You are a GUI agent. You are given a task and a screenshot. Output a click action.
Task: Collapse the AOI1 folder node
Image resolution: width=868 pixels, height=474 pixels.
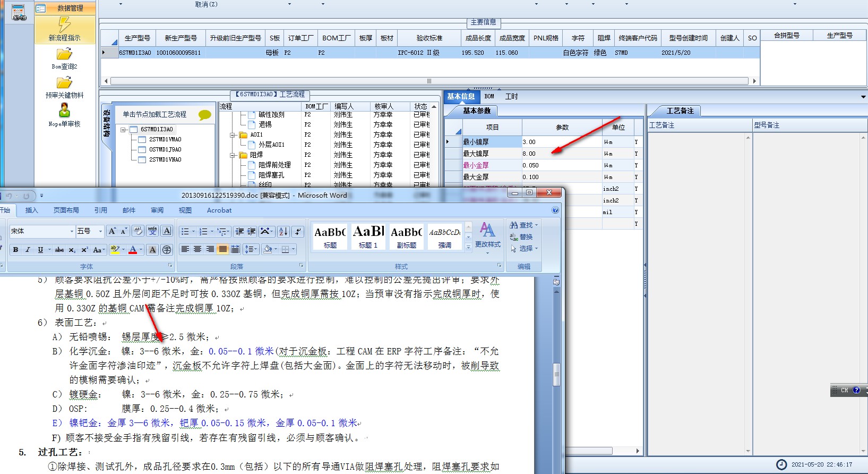(x=233, y=135)
